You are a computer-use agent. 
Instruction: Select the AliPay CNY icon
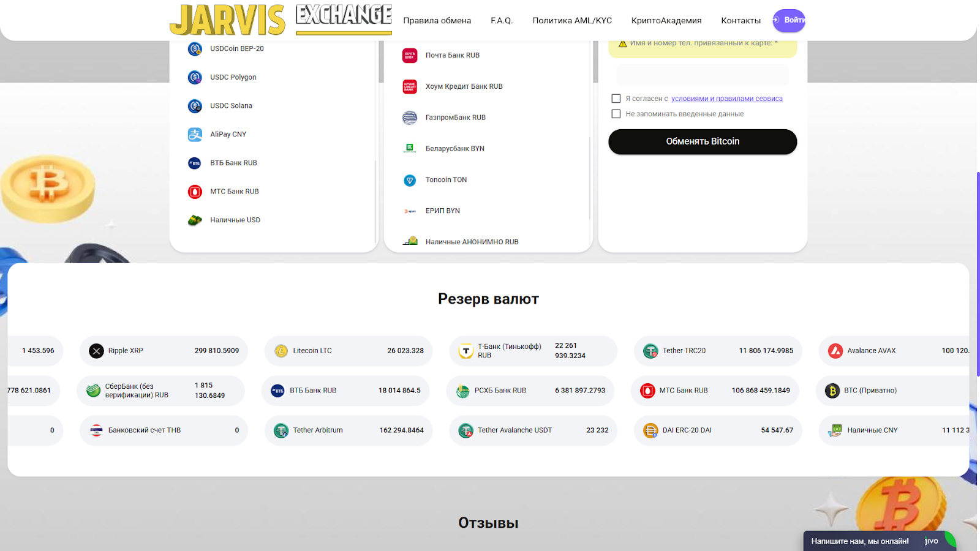coord(195,135)
